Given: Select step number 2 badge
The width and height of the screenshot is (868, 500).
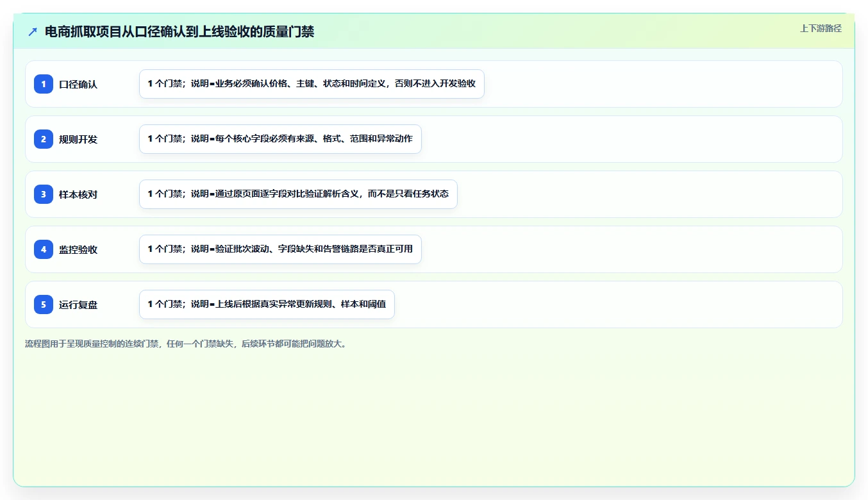Looking at the screenshot, I should (44, 139).
